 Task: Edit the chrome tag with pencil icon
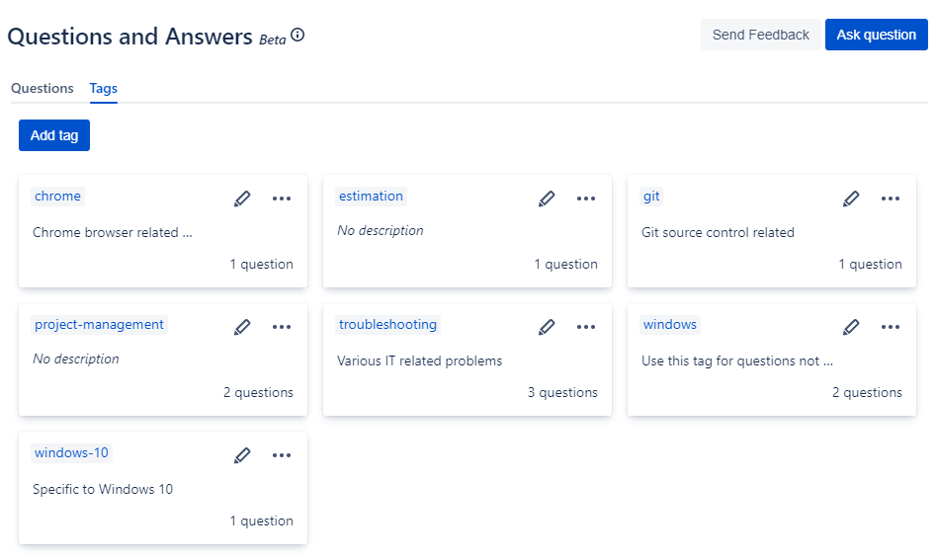coord(242,199)
